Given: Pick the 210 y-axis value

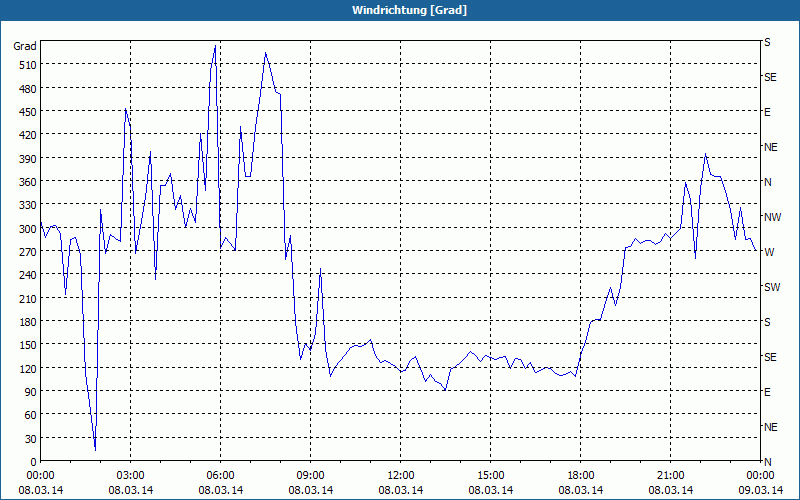Looking at the screenshot, I should [28, 299].
